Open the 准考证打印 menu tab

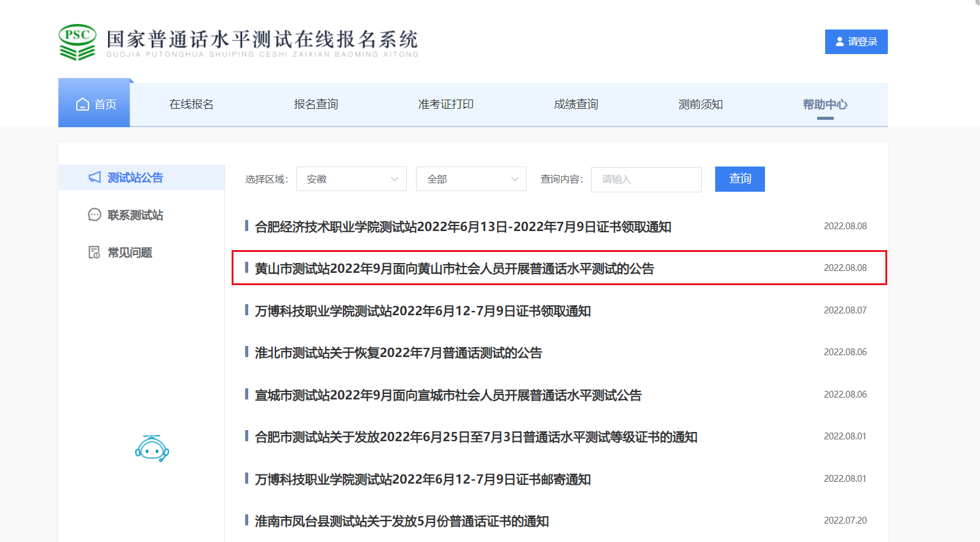(446, 104)
